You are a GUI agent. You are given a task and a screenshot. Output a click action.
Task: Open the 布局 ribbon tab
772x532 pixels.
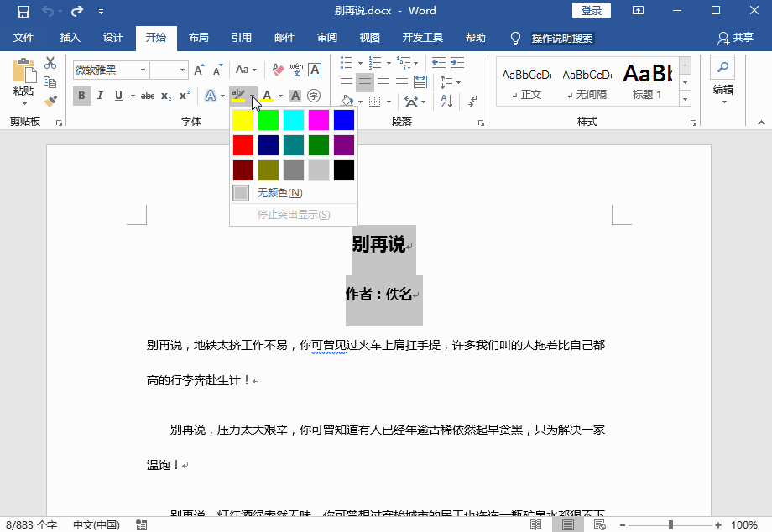[199, 38]
